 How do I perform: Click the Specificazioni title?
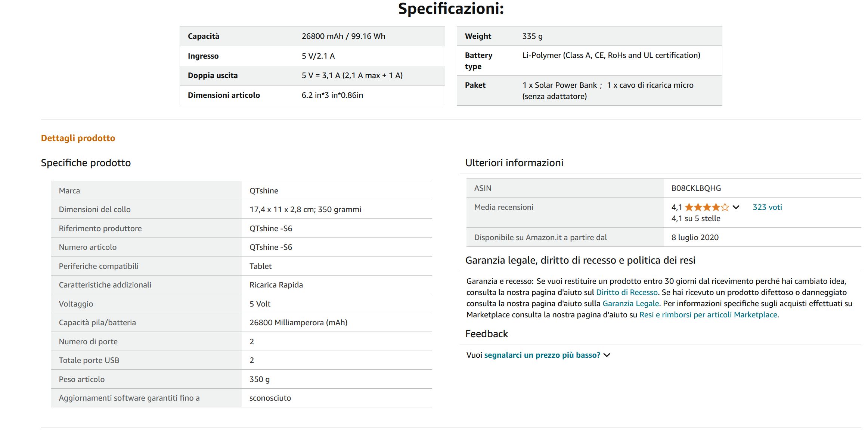(x=451, y=9)
